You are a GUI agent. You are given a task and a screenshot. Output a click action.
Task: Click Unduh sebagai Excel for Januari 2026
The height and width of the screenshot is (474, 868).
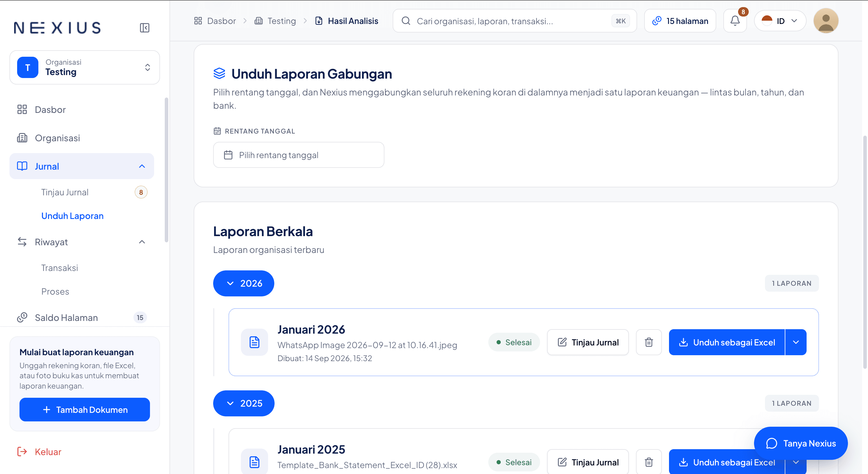point(727,342)
